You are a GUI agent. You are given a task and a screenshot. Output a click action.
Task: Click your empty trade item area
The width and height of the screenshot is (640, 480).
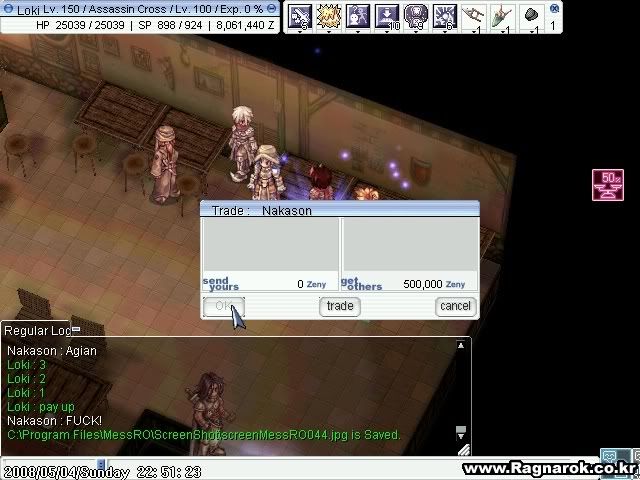[271, 244]
